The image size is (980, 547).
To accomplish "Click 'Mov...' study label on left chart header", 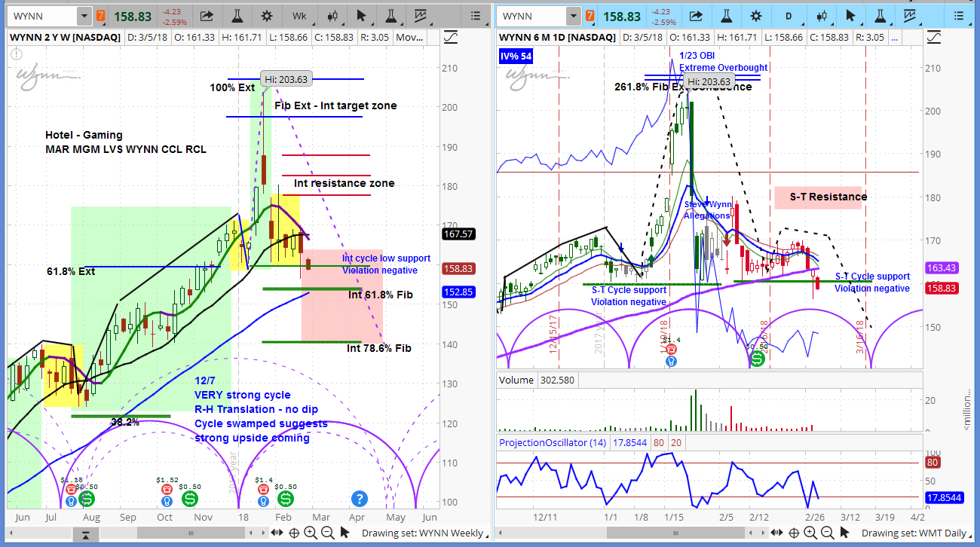I will coord(409,36).
